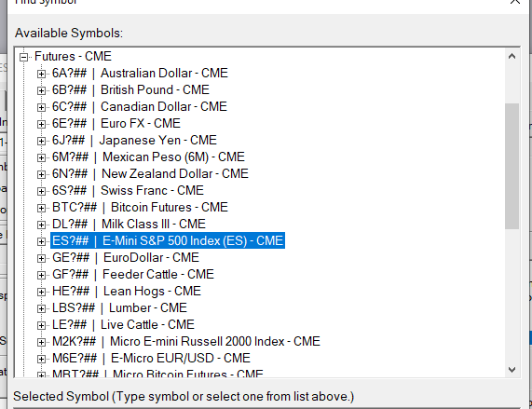Image resolution: width=532 pixels, height=409 pixels.
Task: Collapse the Futures - CME tree node
Action: tap(23, 57)
